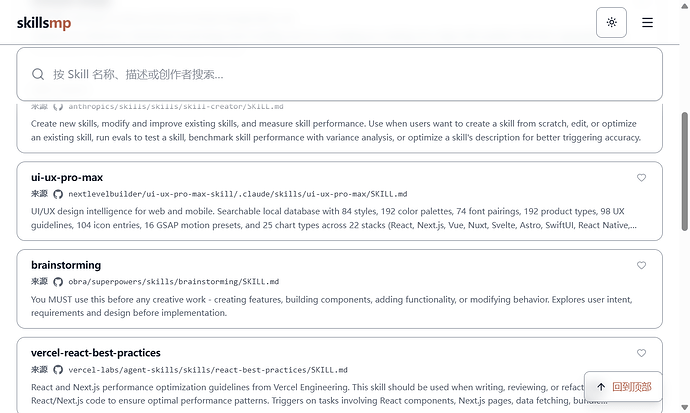Favorite the ui-ux-pro-max skill
This screenshot has width=690, height=413.
[641, 178]
